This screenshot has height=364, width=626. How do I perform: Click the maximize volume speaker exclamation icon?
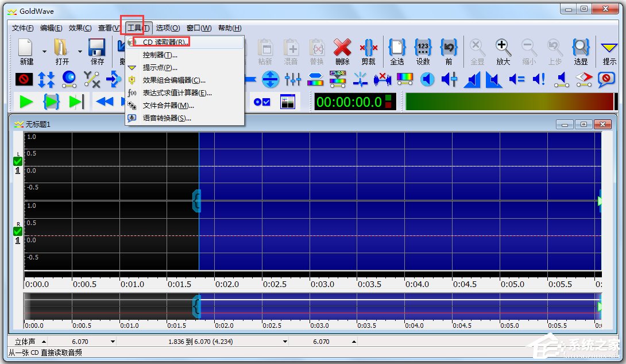click(x=539, y=79)
